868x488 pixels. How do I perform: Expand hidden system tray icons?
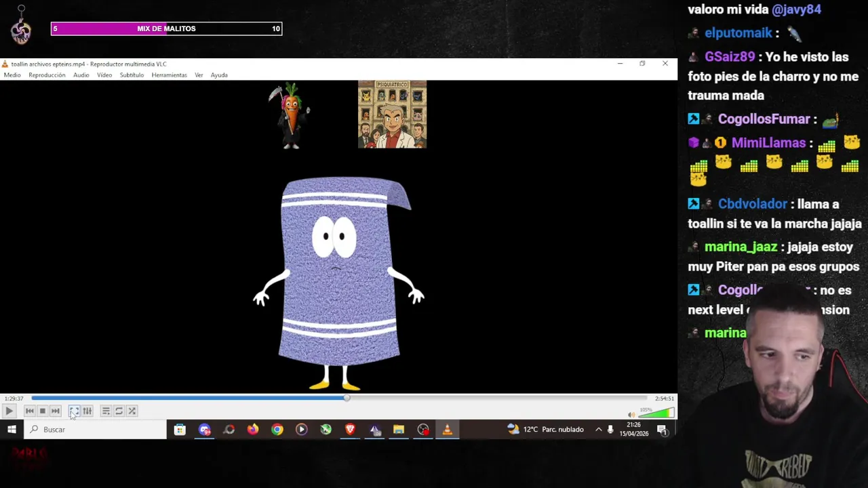click(x=598, y=429)
